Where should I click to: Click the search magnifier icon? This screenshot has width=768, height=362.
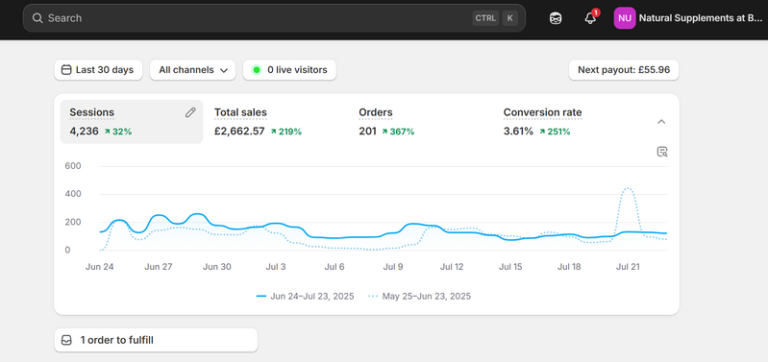[37, 18]
